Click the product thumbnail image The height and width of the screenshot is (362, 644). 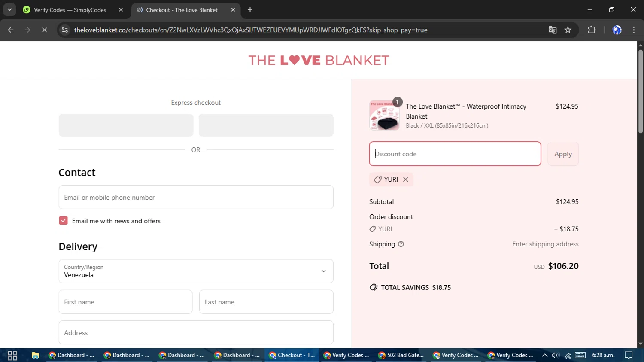point(384,116)
